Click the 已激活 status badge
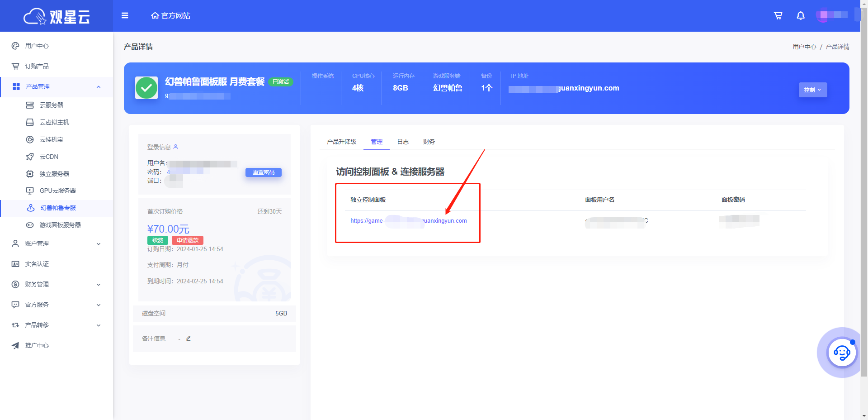Image resolution: width=868 pixels, height=420 pixels. (x=281, y=82)
